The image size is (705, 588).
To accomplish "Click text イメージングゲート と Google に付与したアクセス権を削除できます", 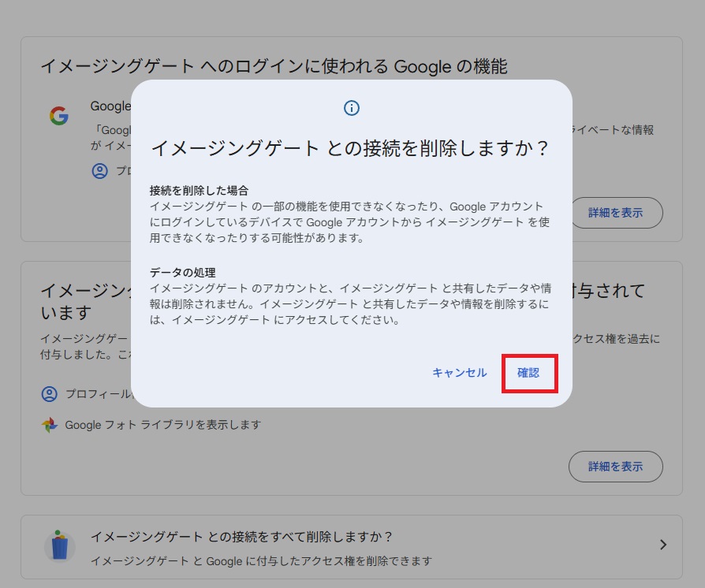I will click(261, 561).
